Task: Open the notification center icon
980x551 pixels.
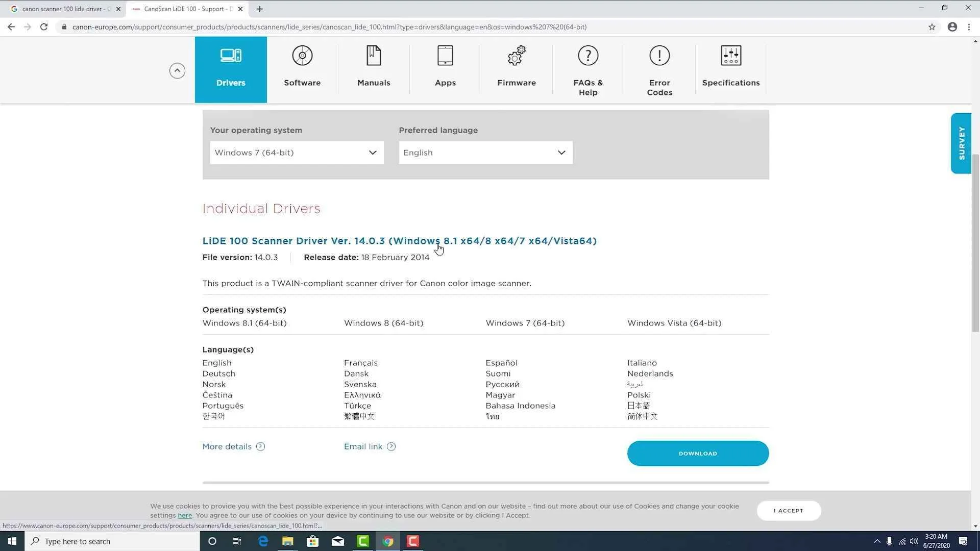Action: pos(963,541)
